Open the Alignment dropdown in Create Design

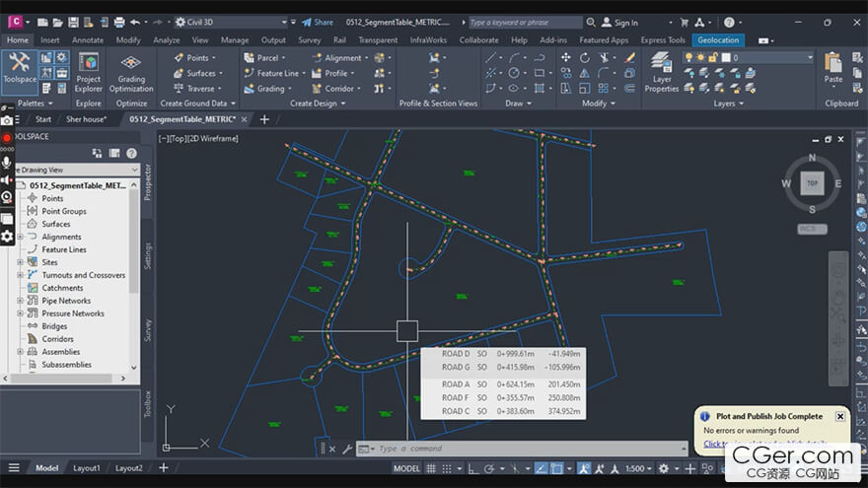pyautogui.click(x=365, y=58)
